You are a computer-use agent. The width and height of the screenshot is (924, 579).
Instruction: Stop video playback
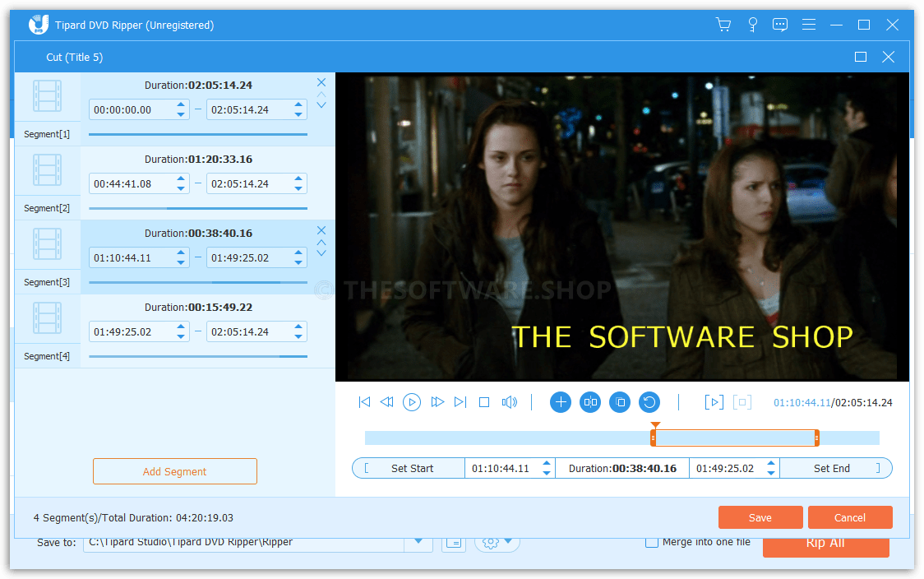[x=484, y=402]
